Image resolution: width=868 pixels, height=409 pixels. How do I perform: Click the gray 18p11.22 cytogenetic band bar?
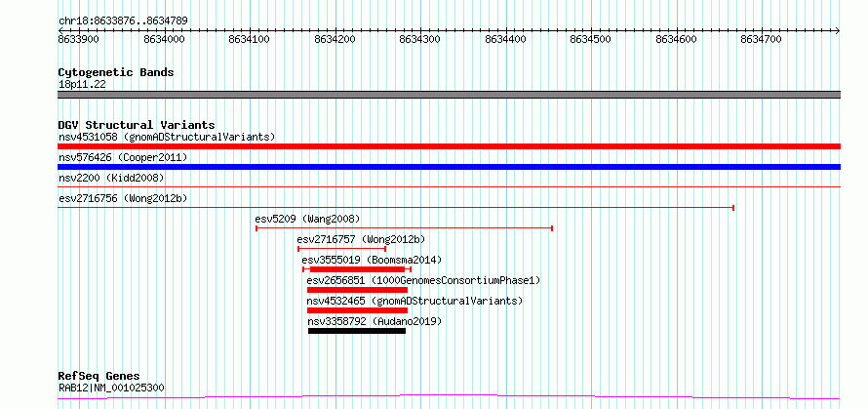tap(449, 95)
